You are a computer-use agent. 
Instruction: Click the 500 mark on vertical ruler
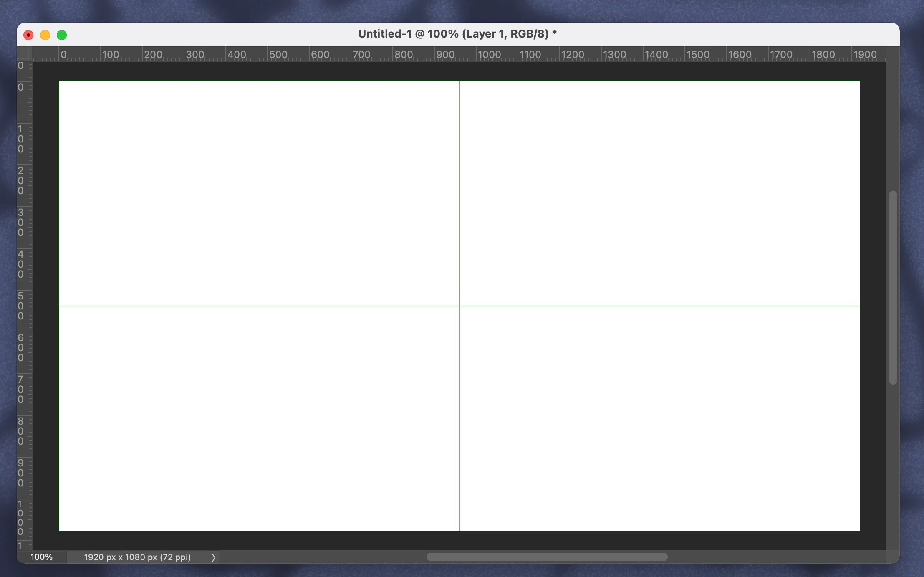tap(21, 306)
